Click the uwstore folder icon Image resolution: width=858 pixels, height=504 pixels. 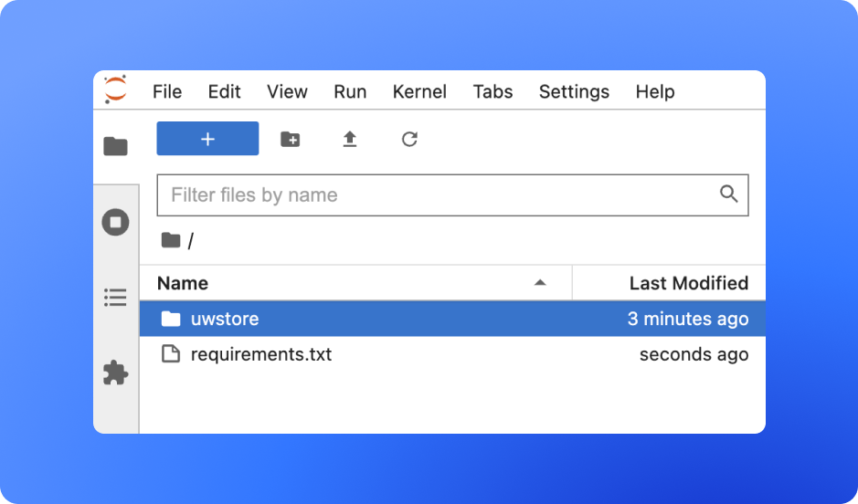coord(171,319)
